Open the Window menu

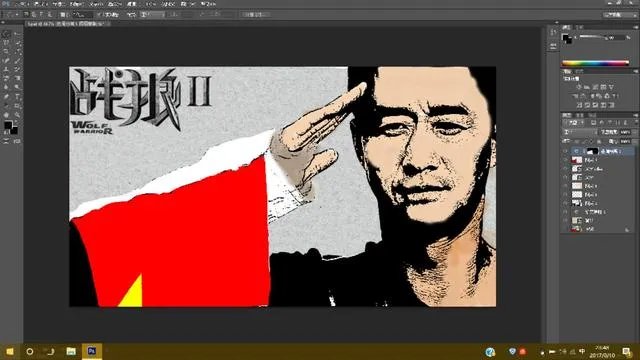[x=187, y=4]
